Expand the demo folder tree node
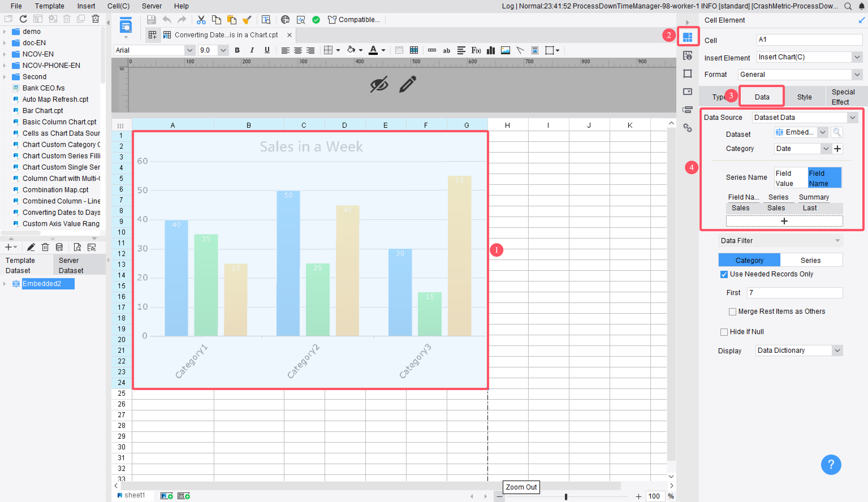The height and width of the screenshot is (502, 868). (5, 32)
